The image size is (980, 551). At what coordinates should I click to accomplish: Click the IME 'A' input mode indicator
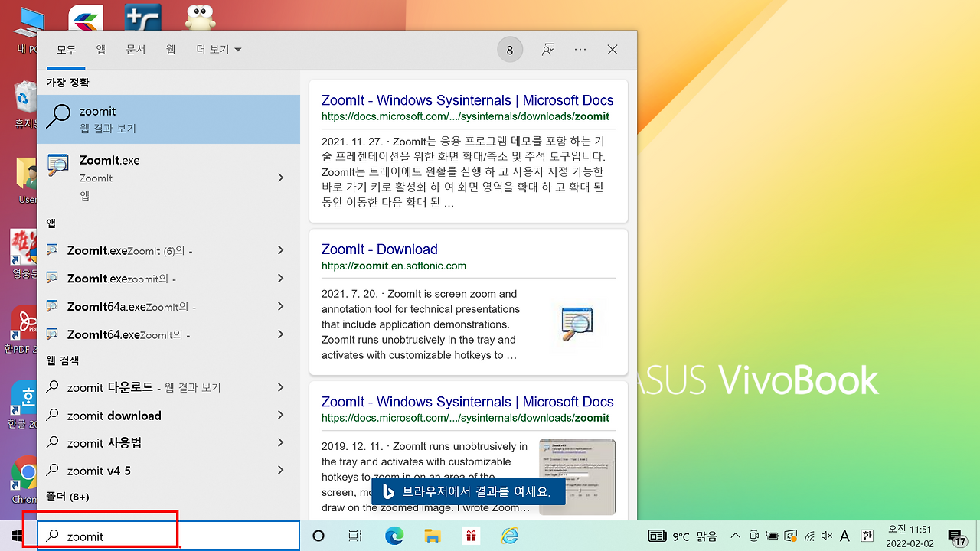click(845, 536)
